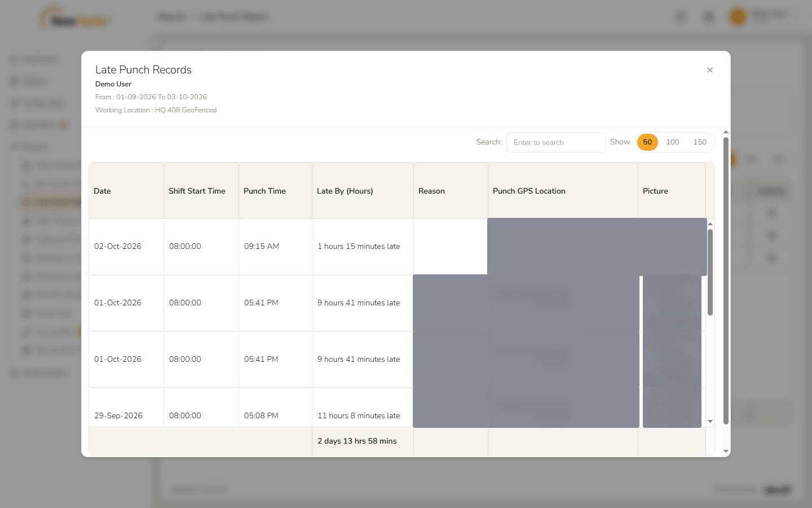Sort by Date column header
Screen dimensions: 812x508
pyautogui.click(x=126, y=191)
